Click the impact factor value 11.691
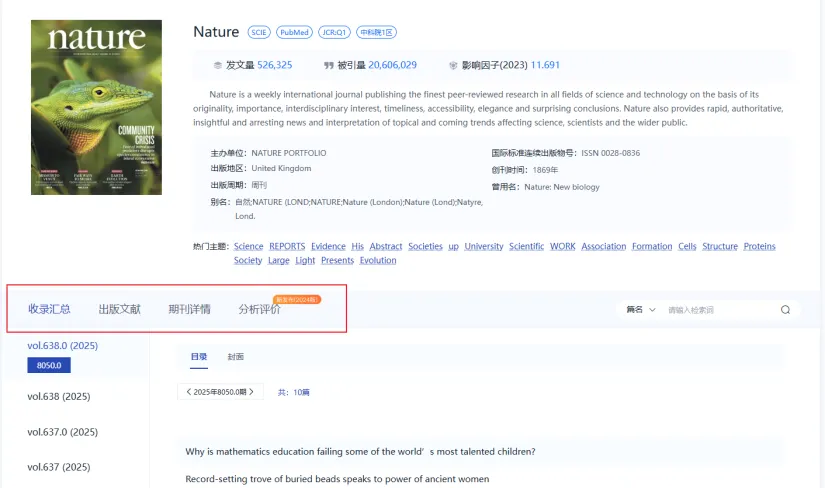This screenshot has width=825, height=488. [545, 65]
